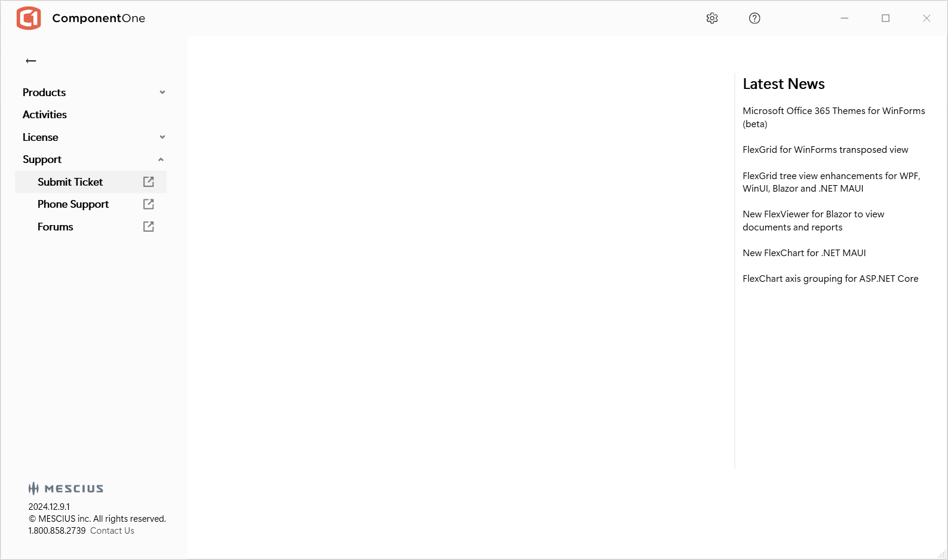Image resolution: width=948 pixels, height=560 pixels.
Task: Click the MESCIUS logo in footer
Action: point(66,488)
